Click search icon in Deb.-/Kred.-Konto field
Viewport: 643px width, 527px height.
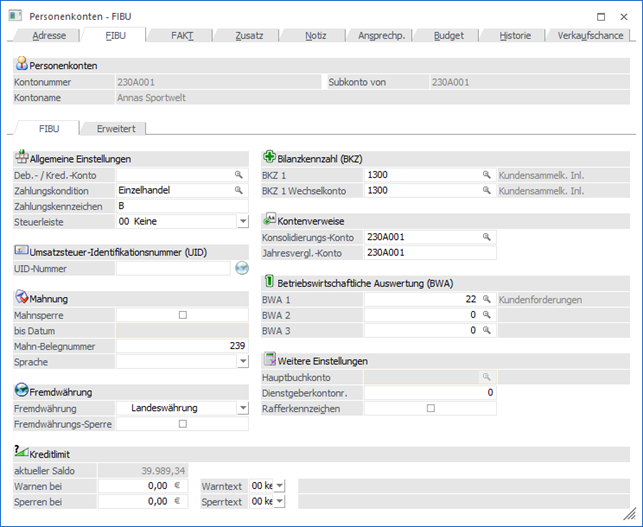(239, 175)
